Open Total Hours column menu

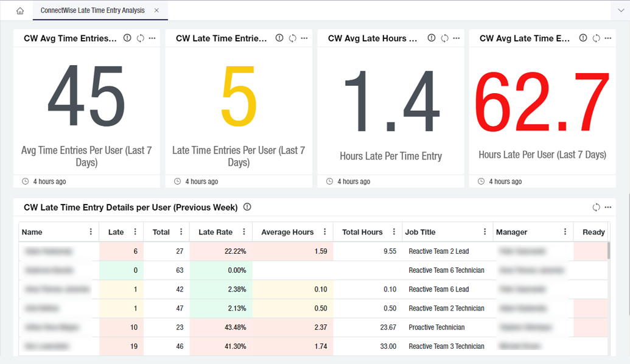(394, 232)
